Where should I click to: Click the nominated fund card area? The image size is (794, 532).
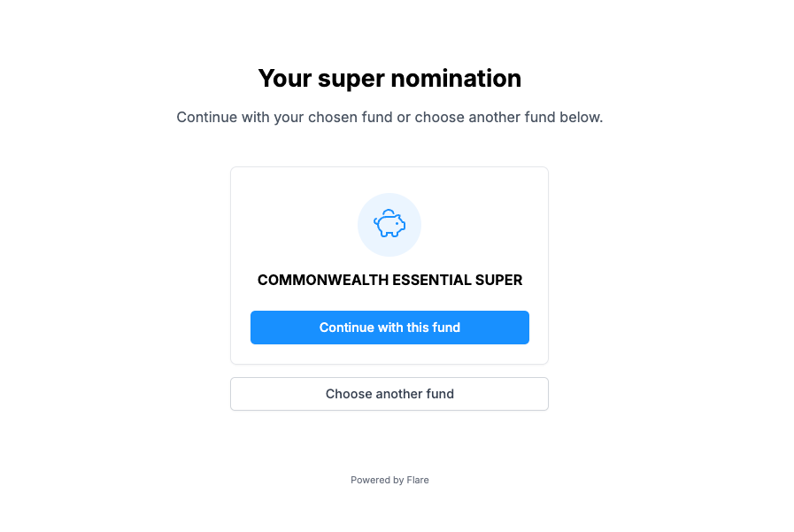pyautogui.click(x=389, y=266)
